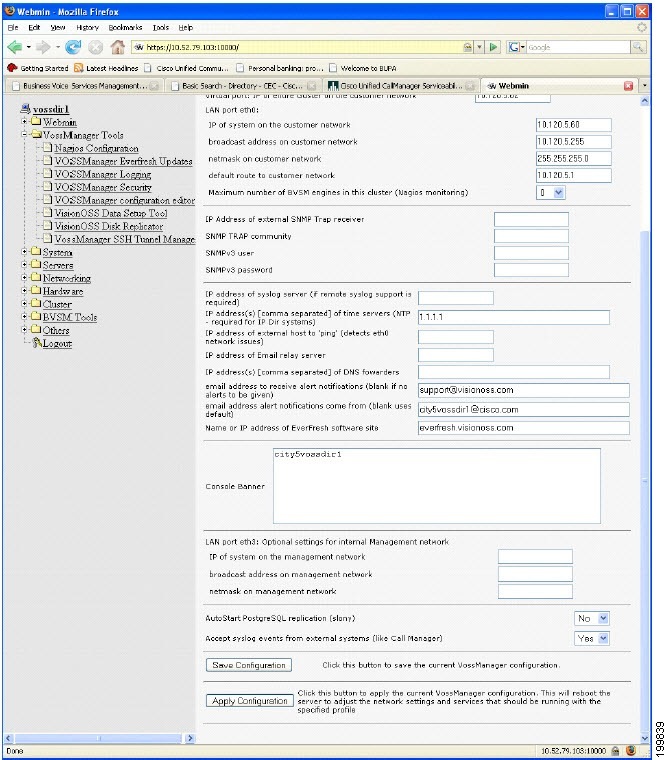Open the Tools menu
Viewport: 667px width, 760px height.
[x=160, y=28]
